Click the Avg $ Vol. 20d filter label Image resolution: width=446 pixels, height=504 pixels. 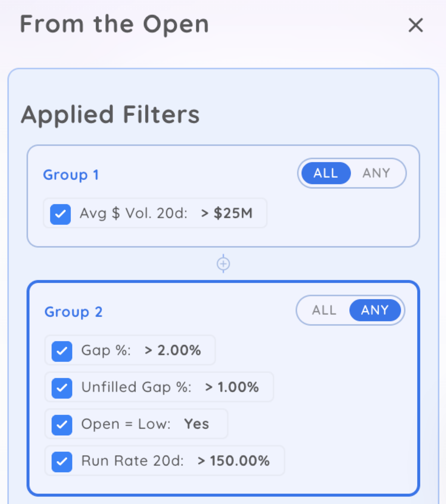(x=133, y=213)
